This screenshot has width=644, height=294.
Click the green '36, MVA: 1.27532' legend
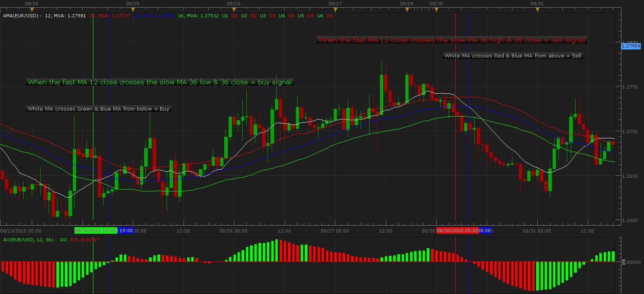(198, 16)
